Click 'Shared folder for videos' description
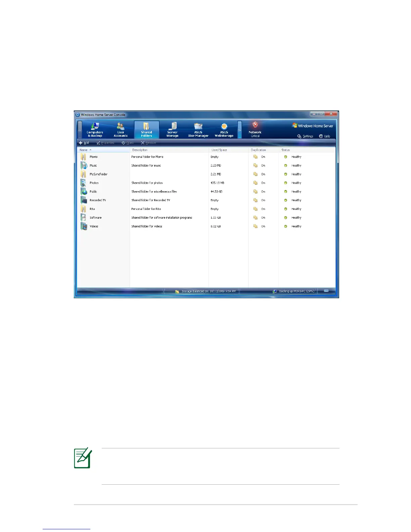The height and width of the screenshot is (532, 411). 147,226
